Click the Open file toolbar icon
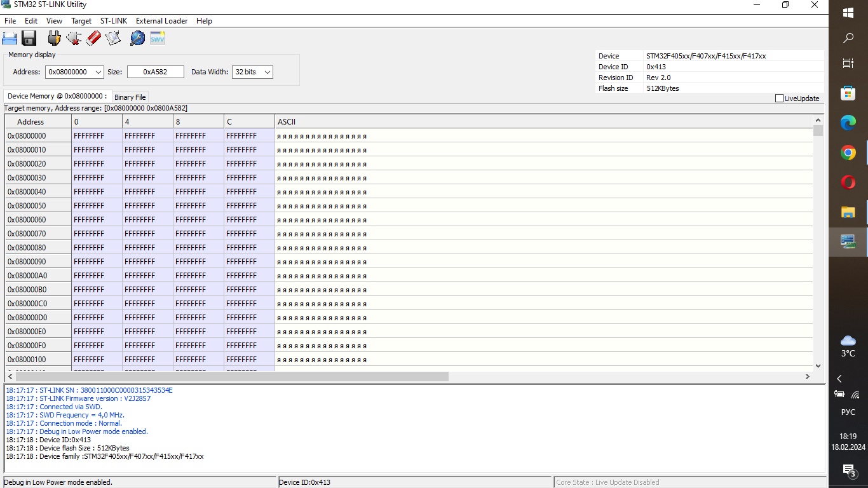 pos(10,38)
